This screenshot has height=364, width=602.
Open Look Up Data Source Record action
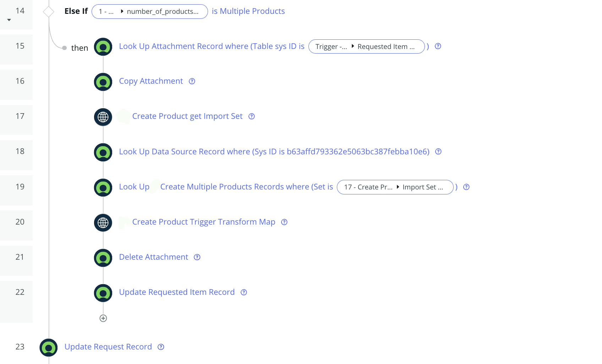[x=274, y=151]
